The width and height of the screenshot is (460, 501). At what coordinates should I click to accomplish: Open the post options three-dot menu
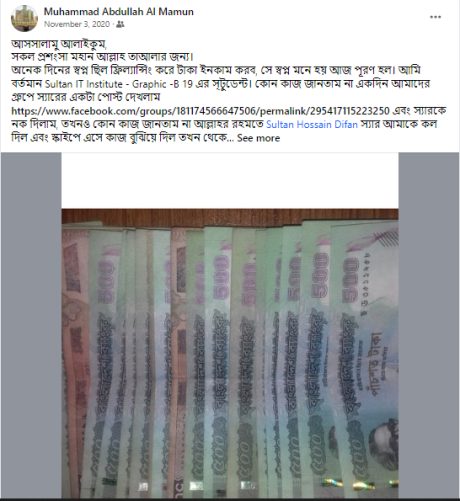(435, 17)
